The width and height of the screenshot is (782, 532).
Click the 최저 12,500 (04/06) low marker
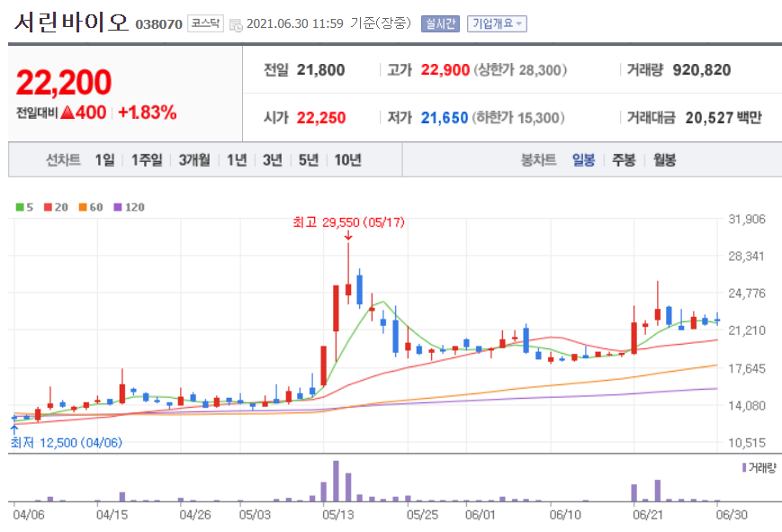(67, 442)
